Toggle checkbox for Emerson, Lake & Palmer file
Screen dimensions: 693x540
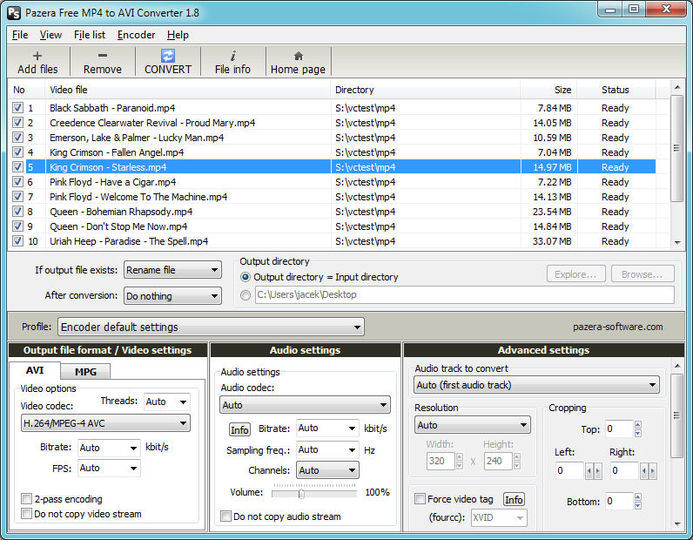pos(18,137)
